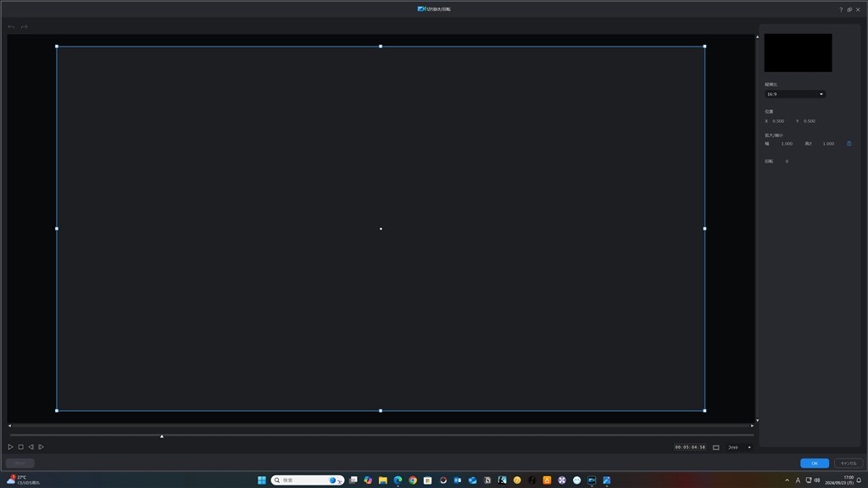Click the top-center crop handle
The image size is (868, 488).
pos(381,47)
